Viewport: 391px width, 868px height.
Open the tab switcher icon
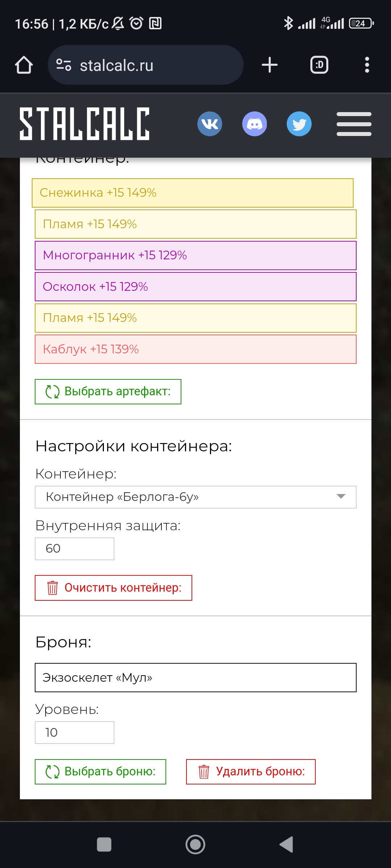[x=319, y=65]
